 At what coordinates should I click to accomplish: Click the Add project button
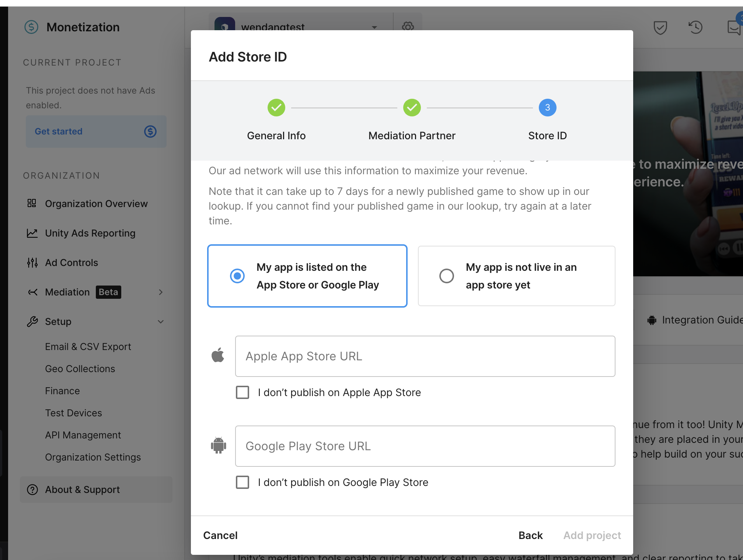coord(592,535)
